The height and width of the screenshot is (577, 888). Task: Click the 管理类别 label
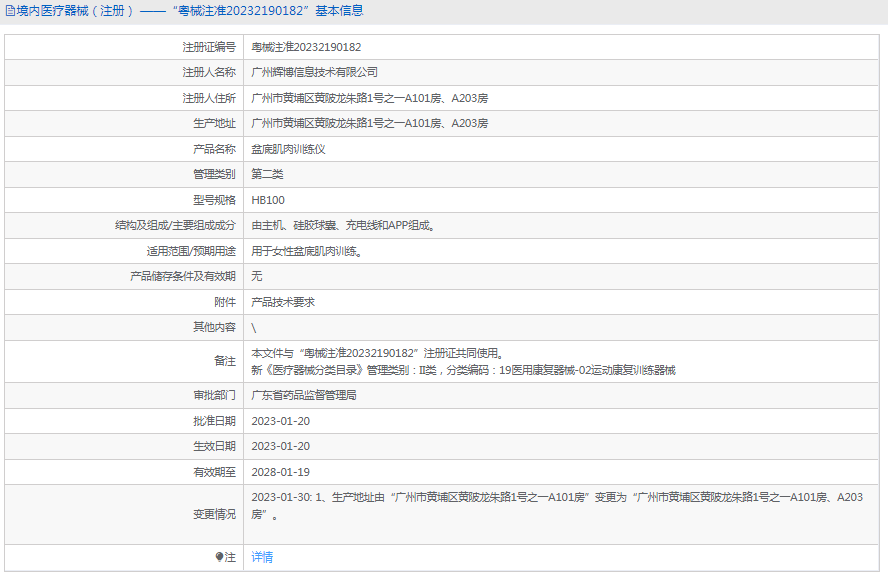pyautogui.click(x=215, y=174)
